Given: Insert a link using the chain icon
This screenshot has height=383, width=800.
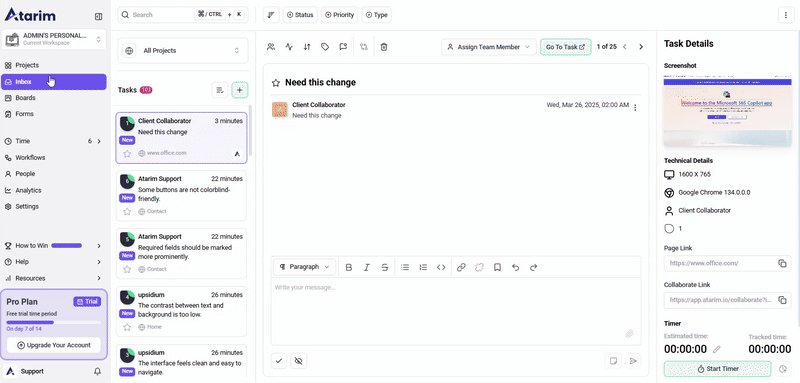Looking at the screenshot, I should point(461,267).
